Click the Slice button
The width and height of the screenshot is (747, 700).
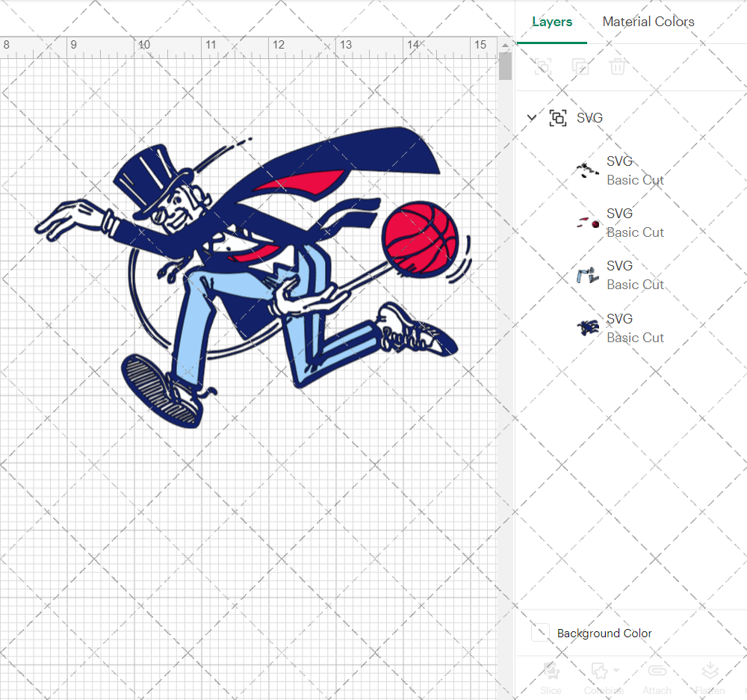(551, 678)
